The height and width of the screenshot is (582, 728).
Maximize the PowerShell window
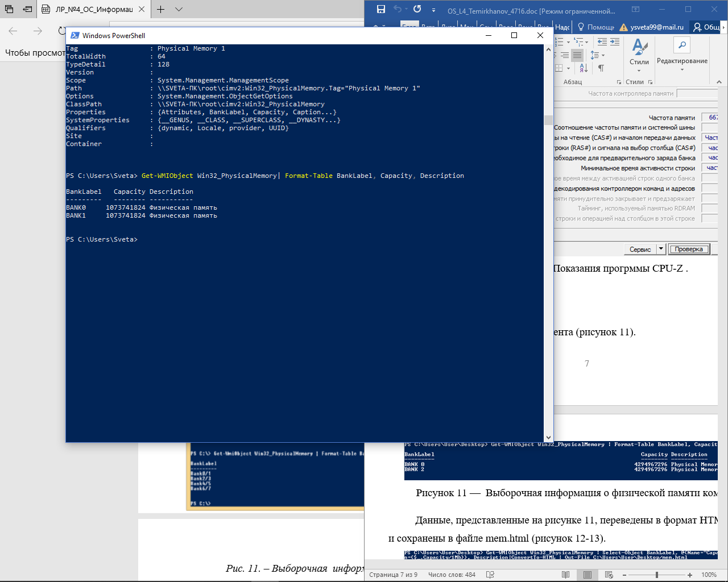pyautogui.click(x=514, y=35)
